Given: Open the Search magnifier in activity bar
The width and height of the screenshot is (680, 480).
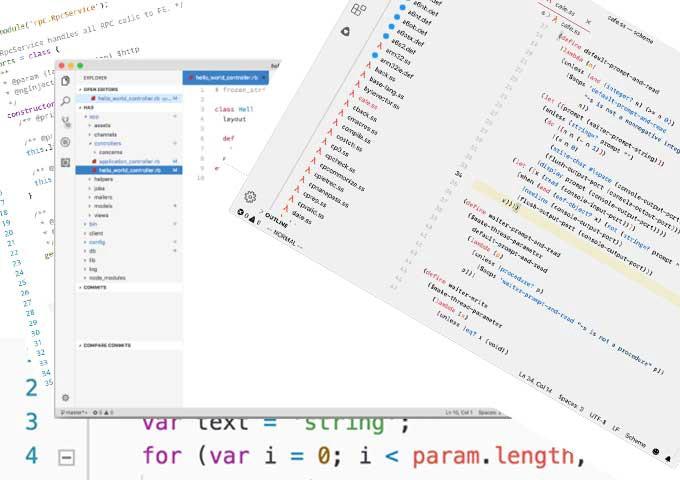Looking at the screenshot, I should point(65,101).
